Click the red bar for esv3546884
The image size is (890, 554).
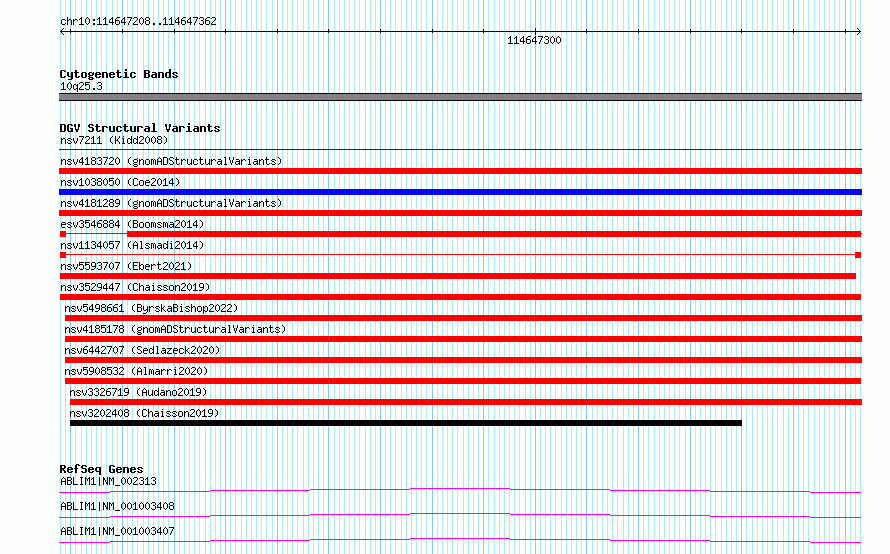494,234
